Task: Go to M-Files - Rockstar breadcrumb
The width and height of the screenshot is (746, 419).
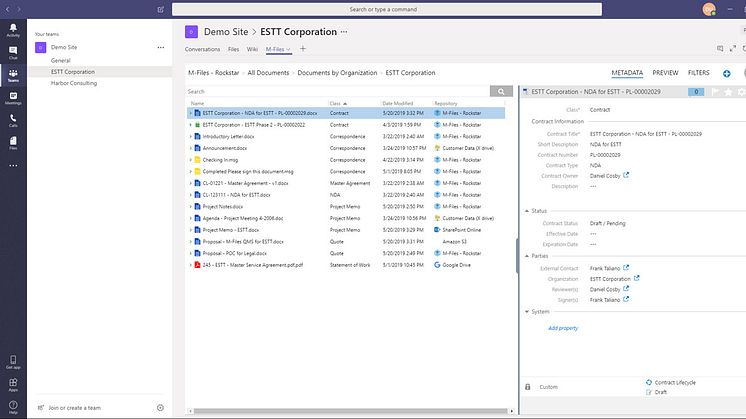Action: point(214,73)
